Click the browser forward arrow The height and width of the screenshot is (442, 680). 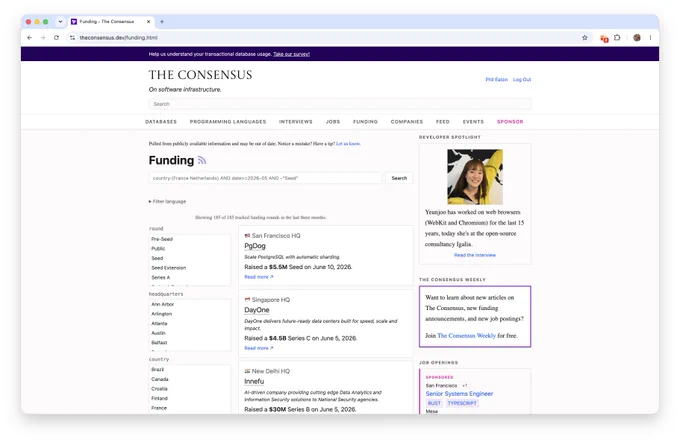[x=42, y=38]
